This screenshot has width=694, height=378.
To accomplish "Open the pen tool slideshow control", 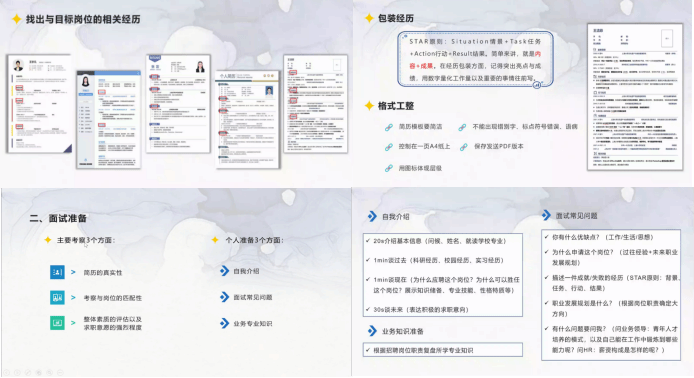I will (28, 373).
